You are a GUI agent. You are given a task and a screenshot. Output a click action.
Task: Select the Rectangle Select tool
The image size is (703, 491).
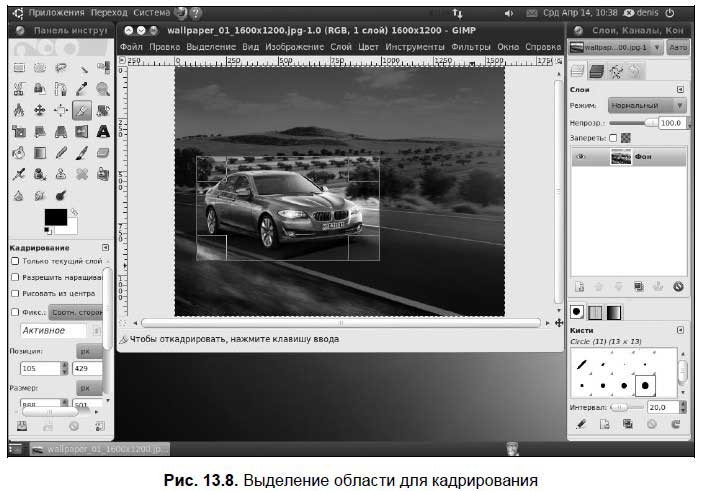[x=19, y=68]
